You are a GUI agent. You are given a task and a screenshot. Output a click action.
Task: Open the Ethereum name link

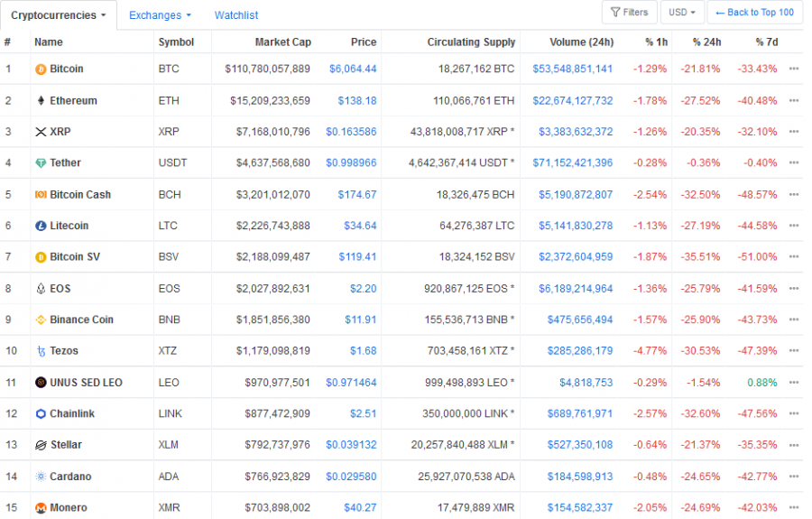point(73,101)
